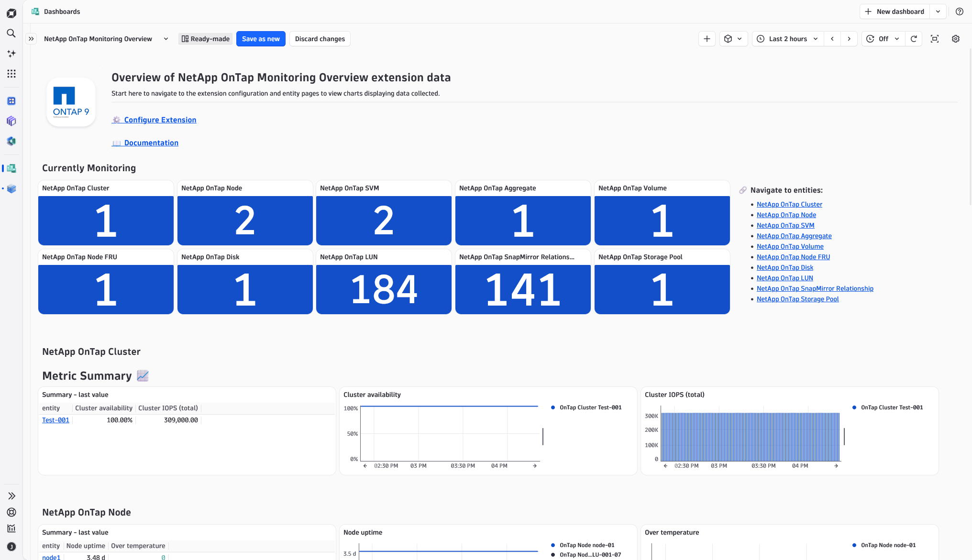The height and width of the screenshot is (560, 972).
Task: Toggle OnTap Cluster Test-001 legend in IOPS chart
Action: coord(887,407)
